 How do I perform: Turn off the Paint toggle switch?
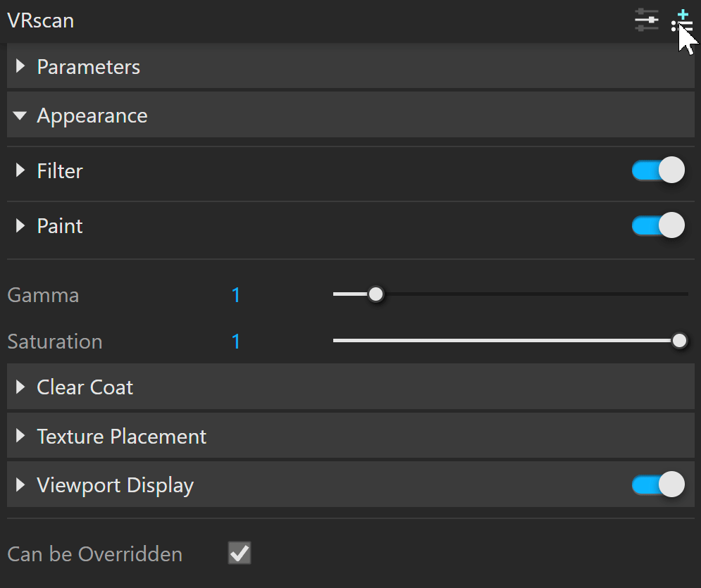(x=658, y=225)
